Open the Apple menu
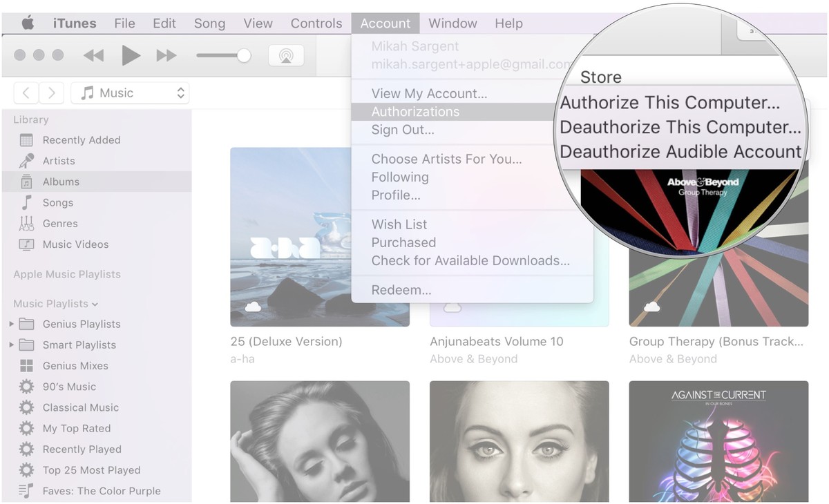Image resolution: width=829 pixels, height=504 pixels. point(28,23)
